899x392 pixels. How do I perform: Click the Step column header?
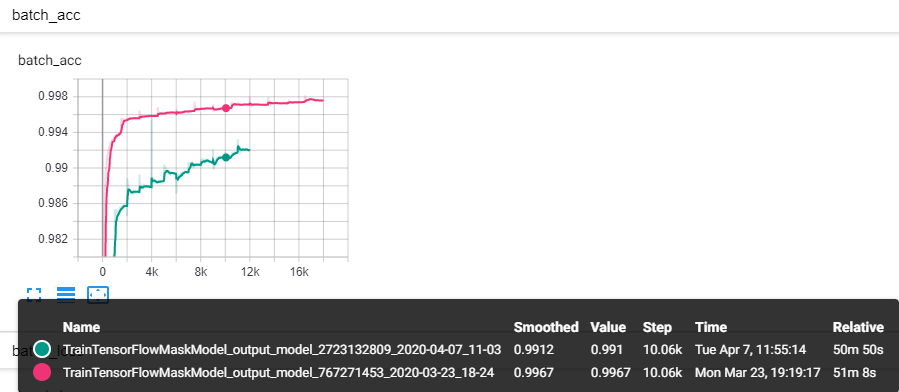[x=657, y=327]
